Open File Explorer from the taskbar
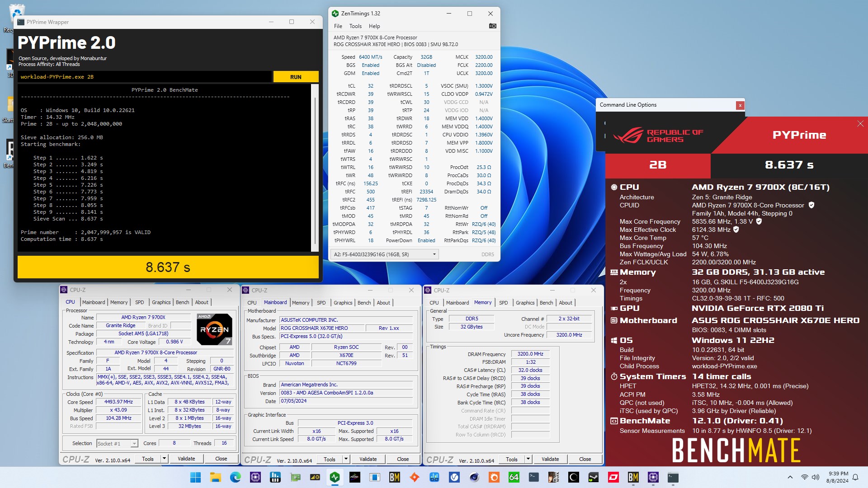This screenshot has height=488, width=868. point(216,477)
